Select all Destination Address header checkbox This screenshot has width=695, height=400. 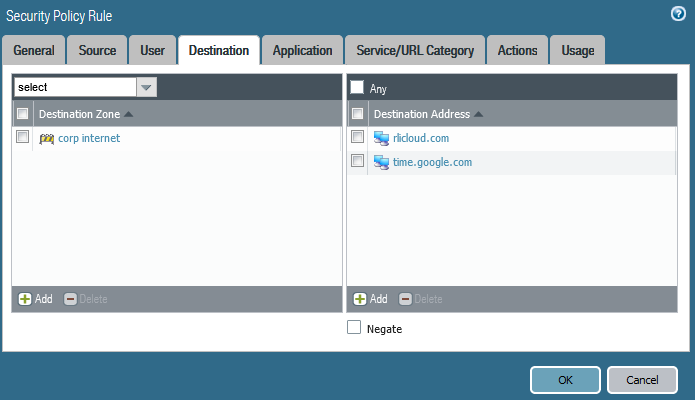(x=357, y=114)
